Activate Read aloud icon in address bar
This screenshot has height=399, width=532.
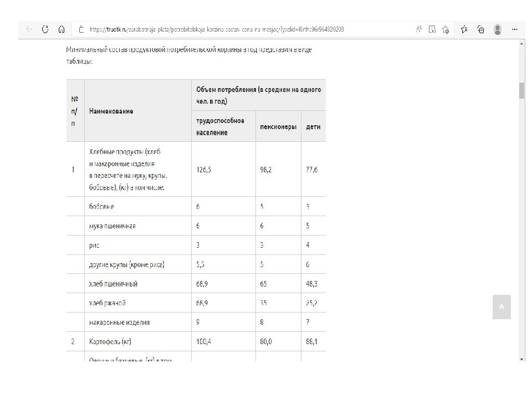pos(419,29)
